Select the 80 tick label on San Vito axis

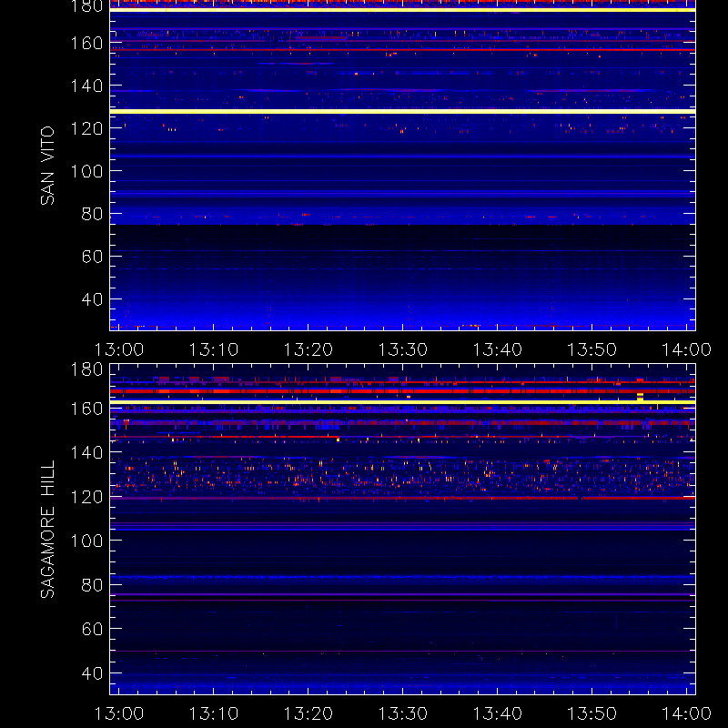click(92, 214)
